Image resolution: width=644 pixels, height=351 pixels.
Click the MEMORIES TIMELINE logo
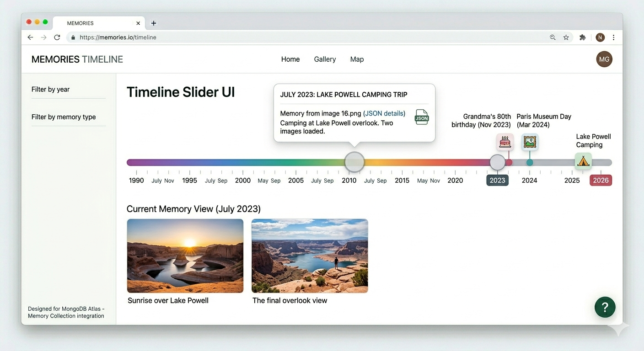(x=77, y=59)
